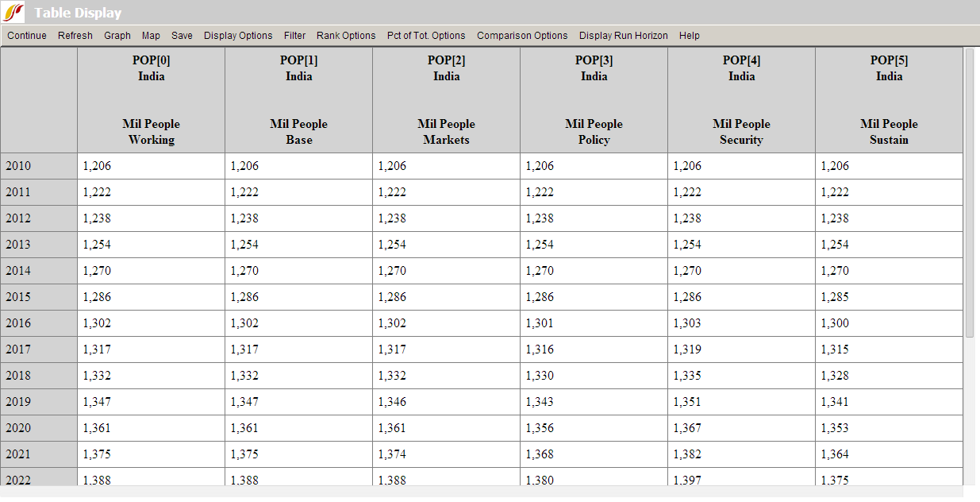
Task: Click Continue in the menu bar
Action: 26,35
